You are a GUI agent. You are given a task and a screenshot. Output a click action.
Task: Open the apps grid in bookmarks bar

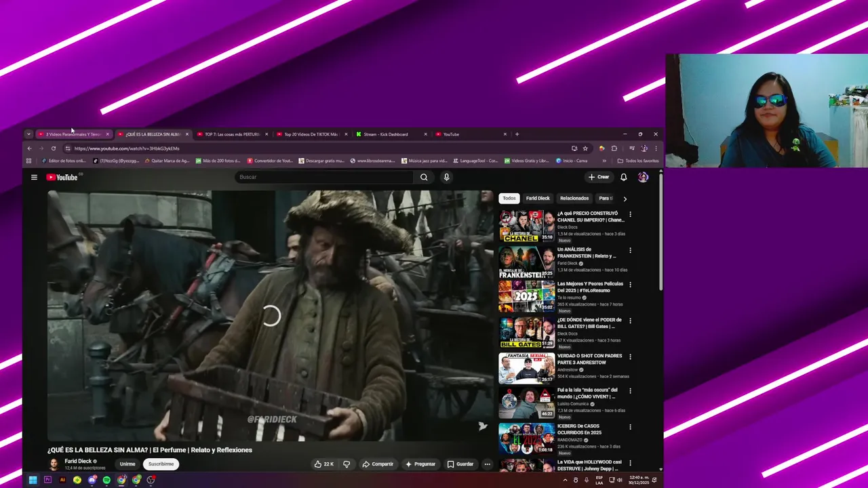[28, 161]
